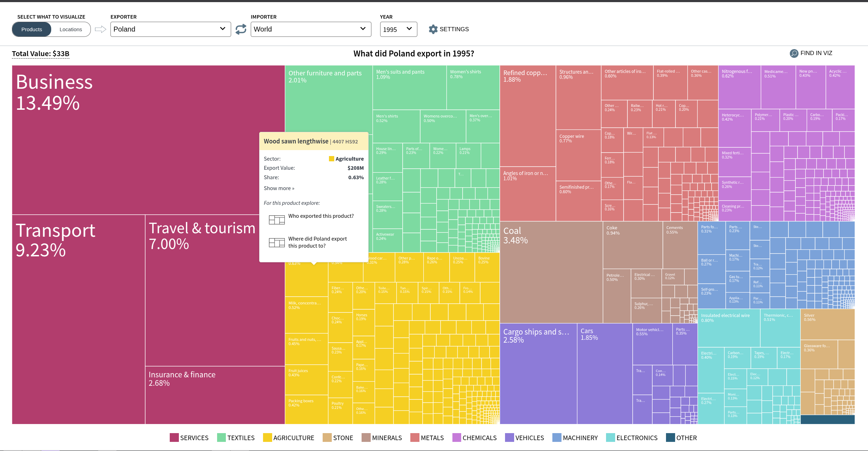This screenshot has width=868, height=451.
Task: Click the Electronics legend color swatch
Action: 610,437
